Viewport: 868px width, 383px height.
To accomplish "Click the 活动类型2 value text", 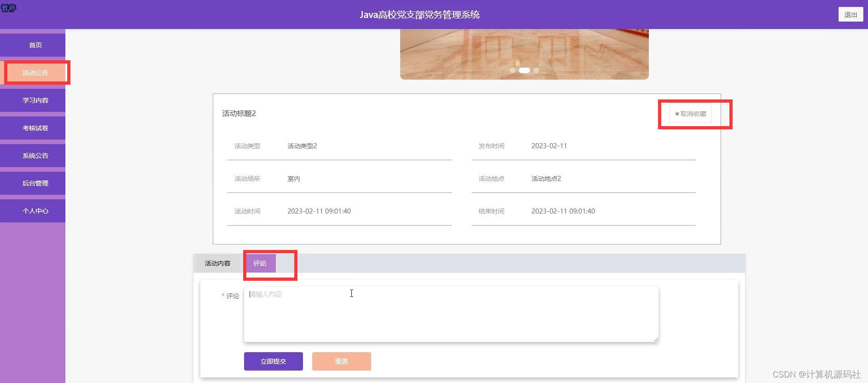I will [302, 146].
